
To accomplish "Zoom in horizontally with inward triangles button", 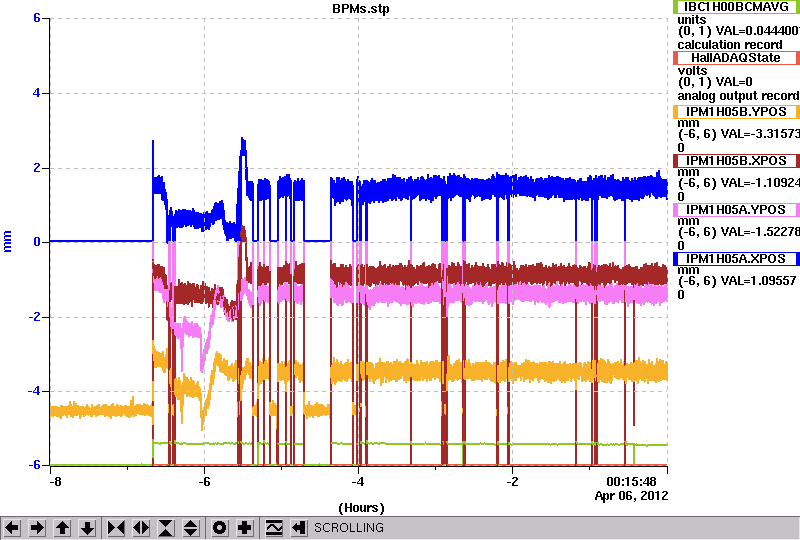I will [116, 528].
